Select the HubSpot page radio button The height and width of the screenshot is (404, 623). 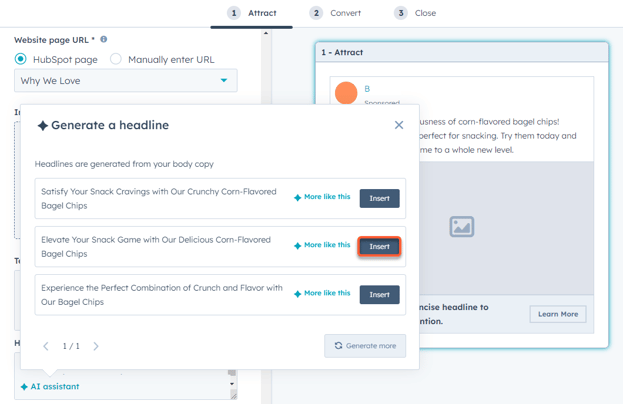point(21,59)
